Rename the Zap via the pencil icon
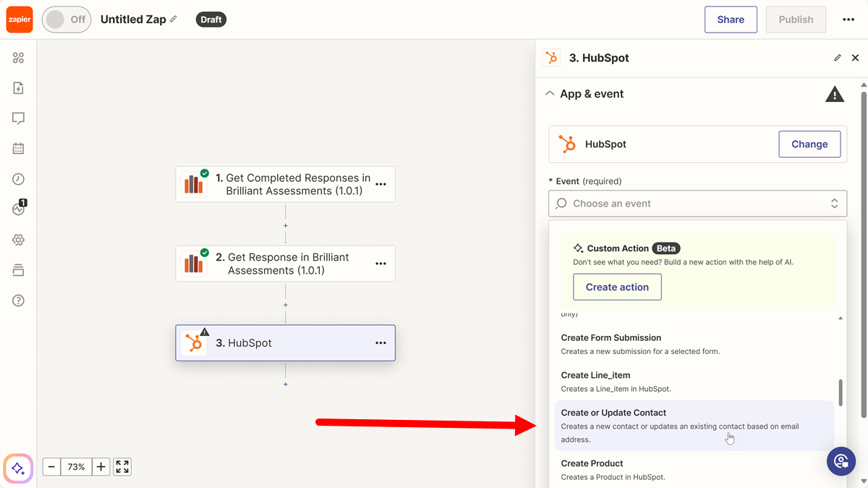This screenshot has width=868, height=488. [x=173, y=20]
